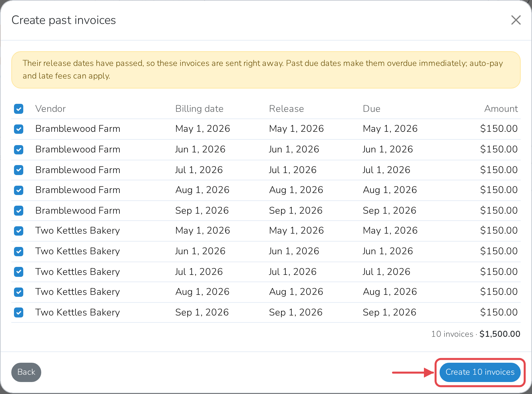
Task: Uncheck Bramblewood Farm May 1, 2026 invoice
Action: (x=19, y=129)
